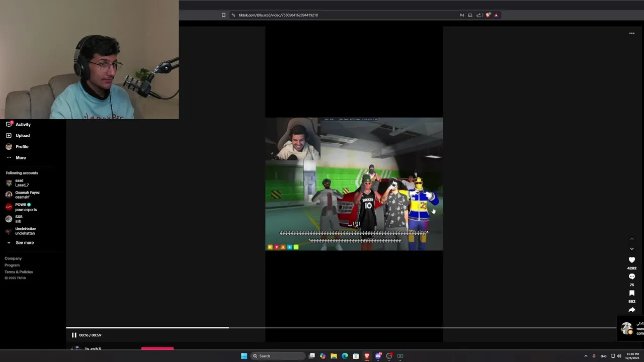644x362 pixels.
Task: Switch the ENG input language
Action: 603,356
